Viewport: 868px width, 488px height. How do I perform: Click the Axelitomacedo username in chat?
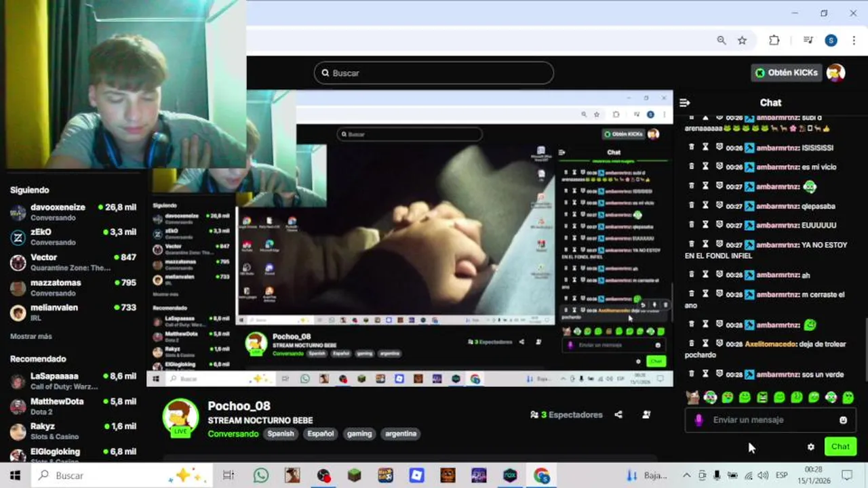[x=770, y=344]
